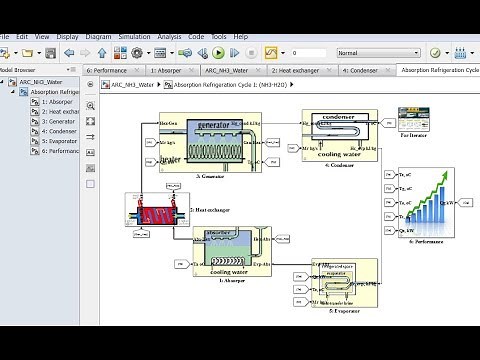480x360 pixels.
Task: Click the Model Advisor checkmark icon
Action: 435,53
